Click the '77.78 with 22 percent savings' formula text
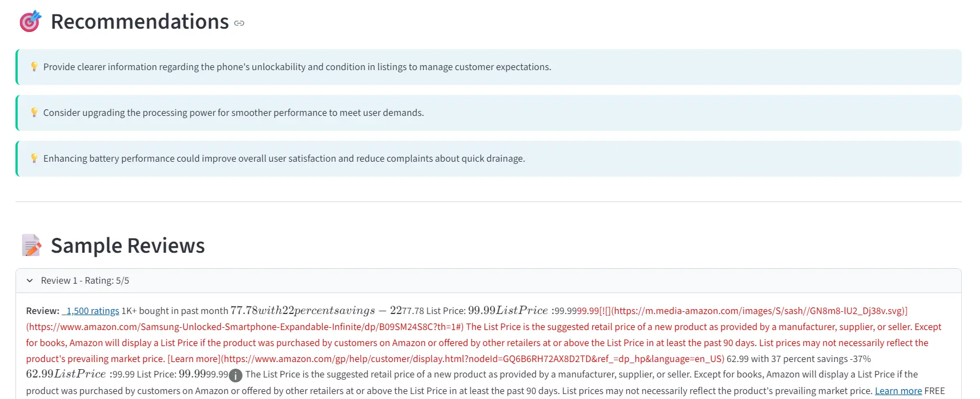 coord(302,311)
